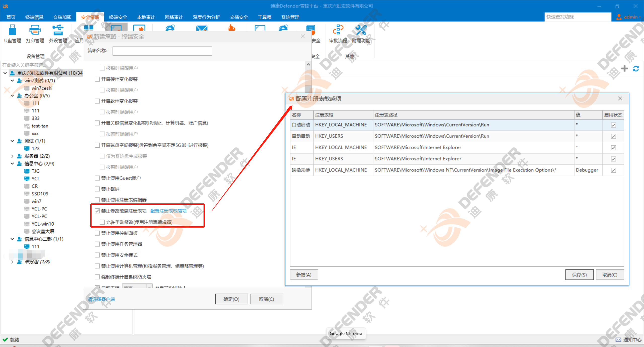Click the computer icon beside TJG

coord(27,171)
